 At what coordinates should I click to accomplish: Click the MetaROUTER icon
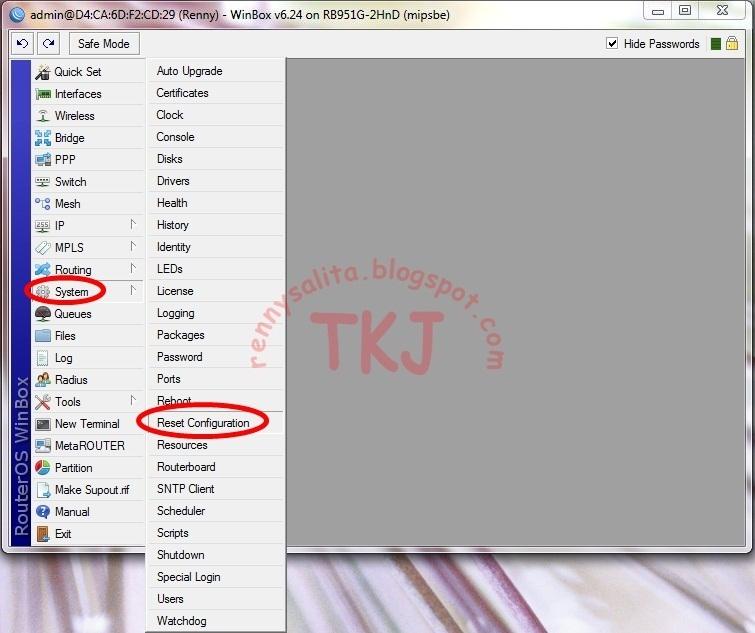pos(43,446)
